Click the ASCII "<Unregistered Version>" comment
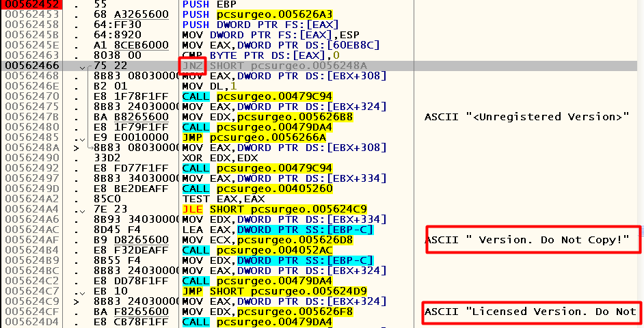Viewport: 644px width, 328px height. pyautogui.click(x=527, y=117)
